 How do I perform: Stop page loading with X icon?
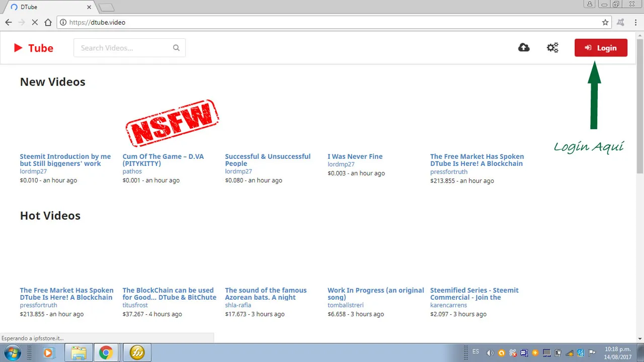tap(35, 22)
